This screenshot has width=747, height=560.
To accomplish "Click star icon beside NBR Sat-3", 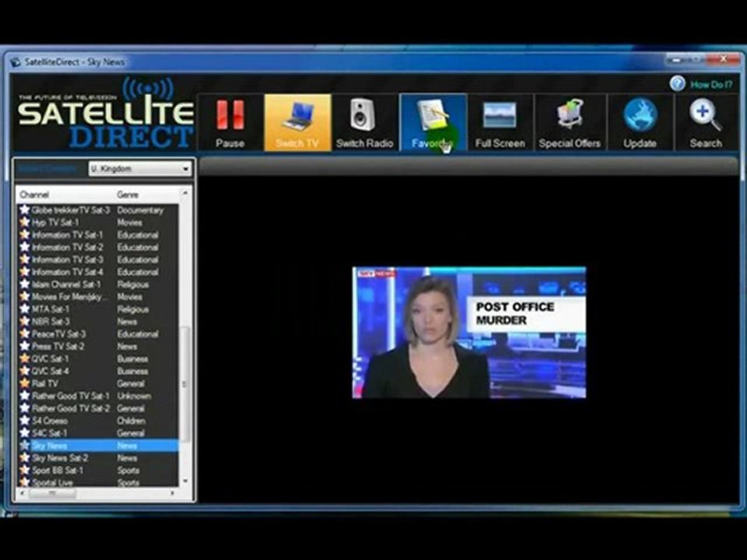I will coord(24,321).
